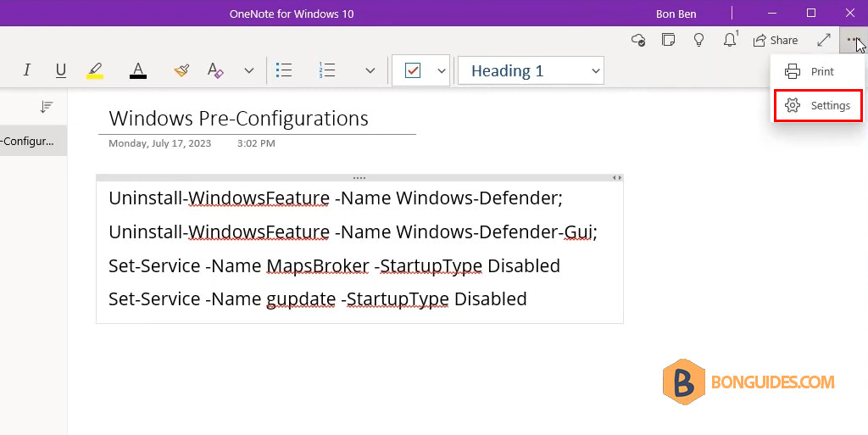The width and height of the screenshot is (868, 435).
Task: Click the line ending with Windows-Defender;
Action: click(336, 198)
